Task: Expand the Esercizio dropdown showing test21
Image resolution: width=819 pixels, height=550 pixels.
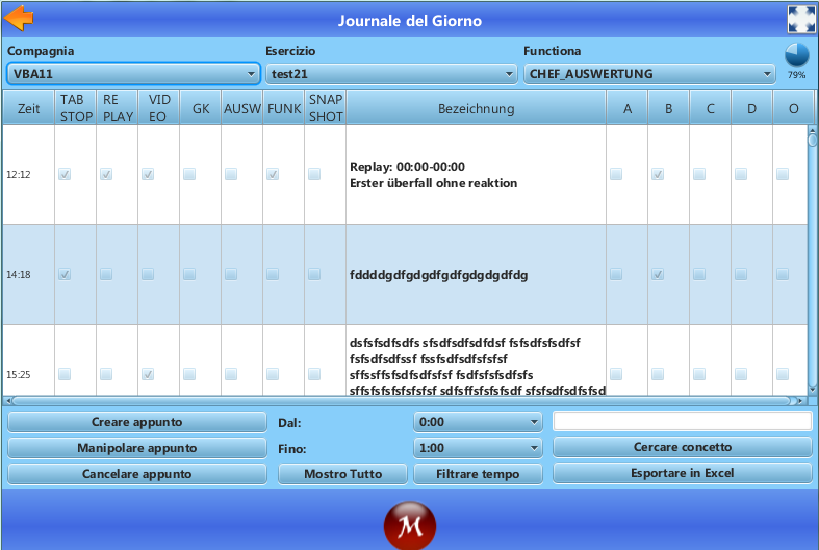Action: coord(391,74)
